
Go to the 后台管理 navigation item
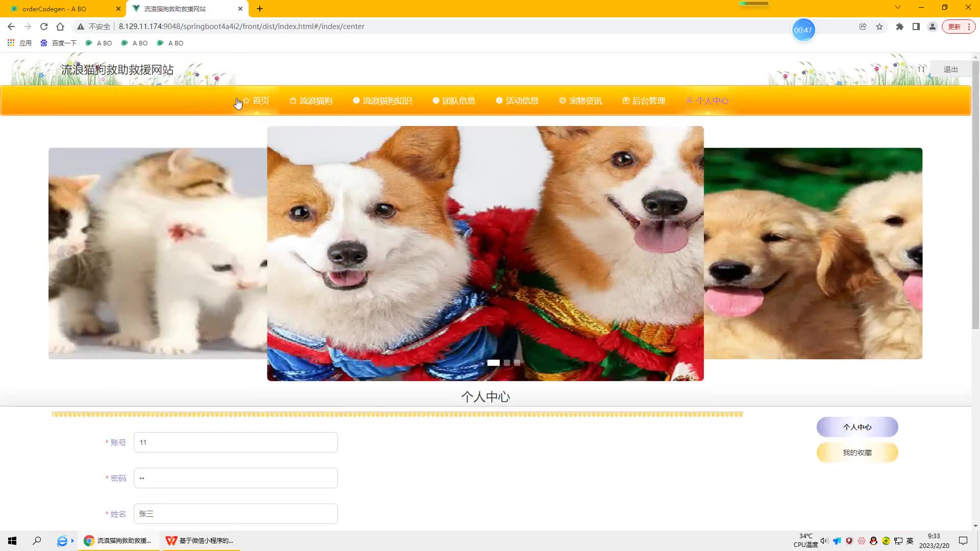[x=644, y=101]
